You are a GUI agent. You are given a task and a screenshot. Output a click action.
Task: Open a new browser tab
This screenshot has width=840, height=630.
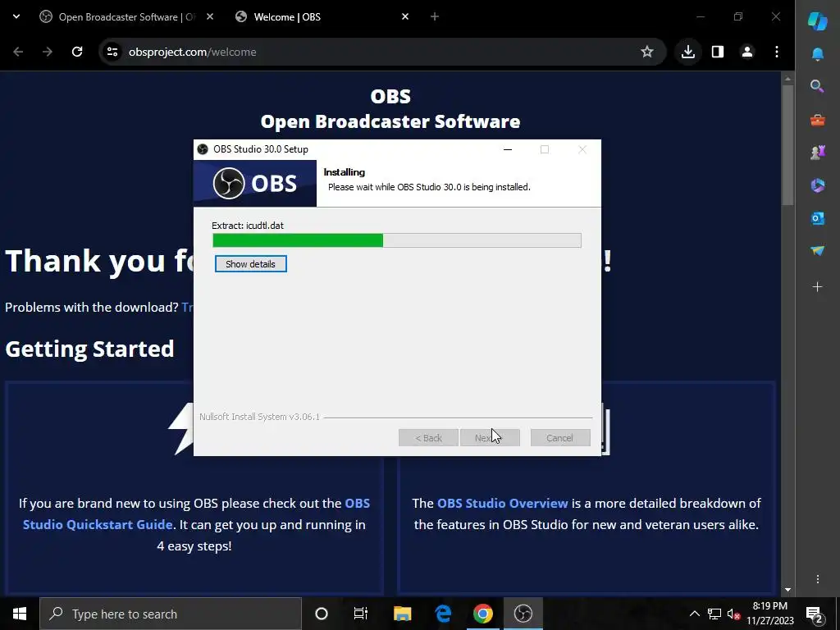pos(435,17)
